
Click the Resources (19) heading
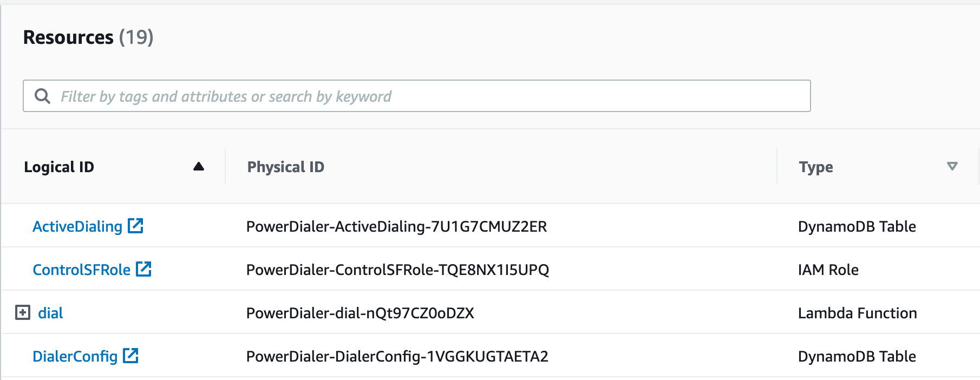[88, 37]
